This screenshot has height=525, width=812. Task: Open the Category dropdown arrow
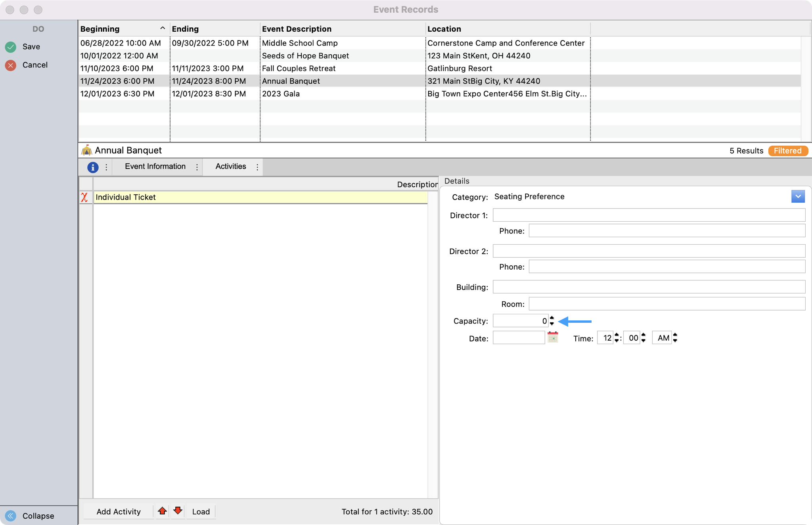(798, 196)
